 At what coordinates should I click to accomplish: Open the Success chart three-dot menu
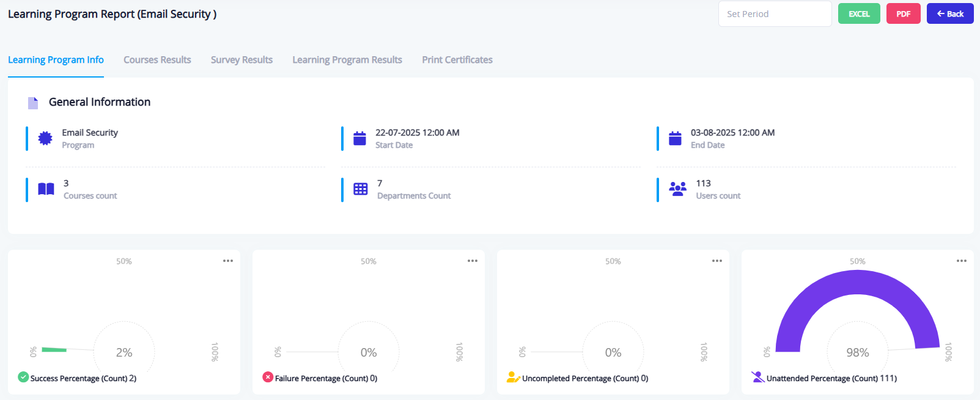click(228, 261)
